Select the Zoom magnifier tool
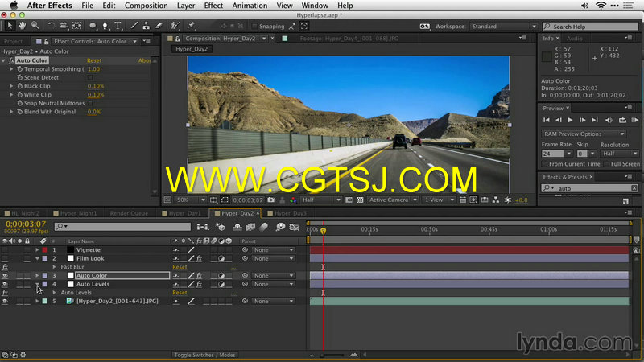This screenshot has width=644, height=362. point(35,26)
